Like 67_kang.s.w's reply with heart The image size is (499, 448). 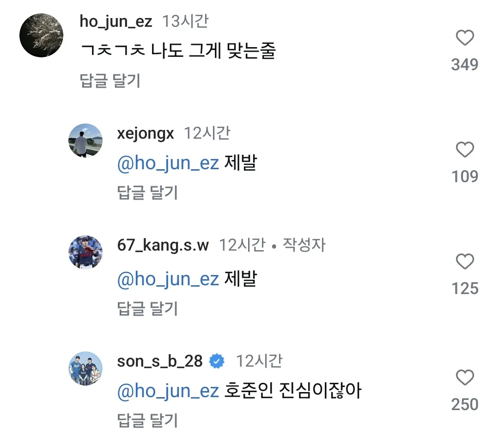465,261
